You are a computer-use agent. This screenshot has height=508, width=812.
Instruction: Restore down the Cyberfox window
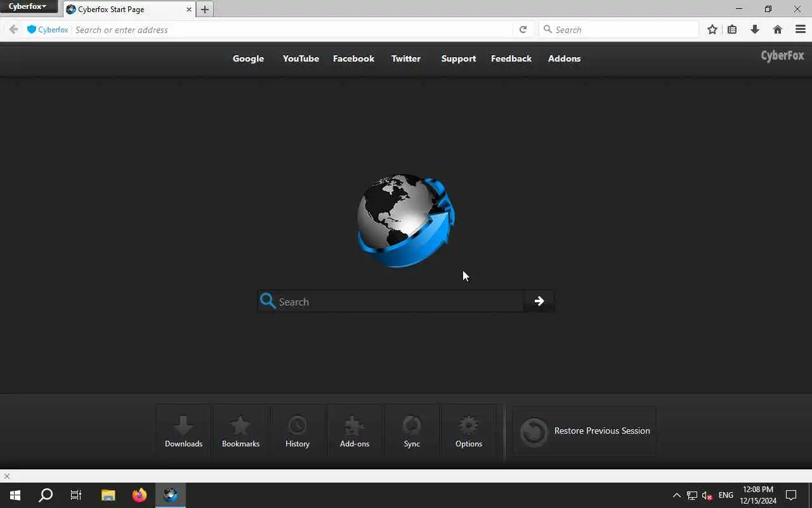click(768, 9)
